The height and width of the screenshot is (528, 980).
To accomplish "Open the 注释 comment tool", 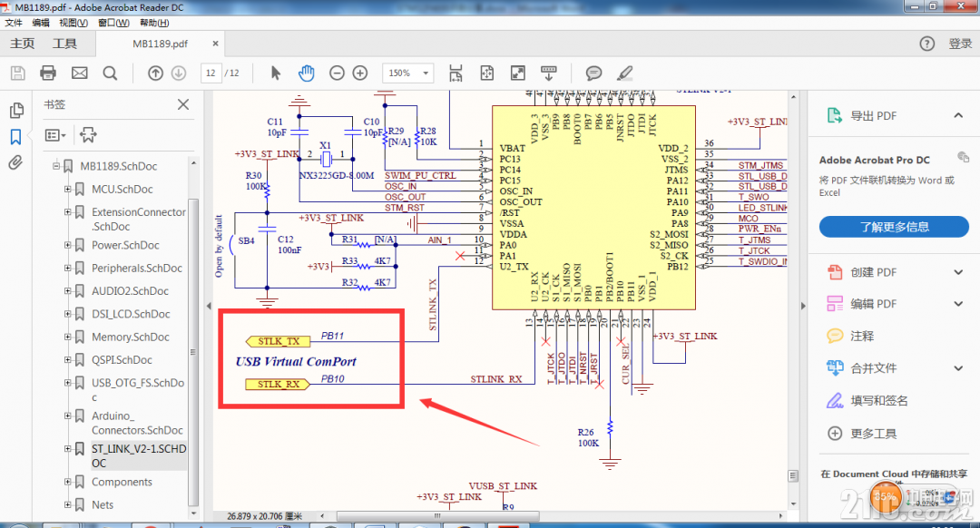I will click(x=862, y=337).
